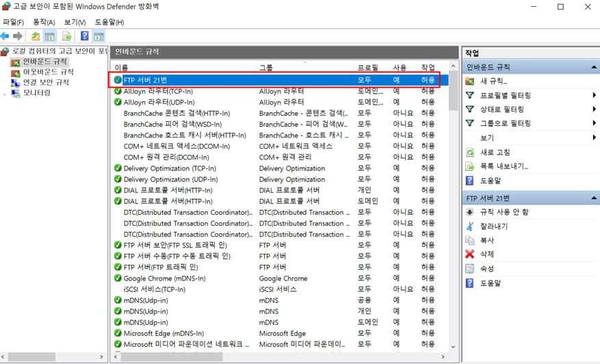
Task: Open the 프로필별 필터링 submenu arrow
Action: click(x=594, y=95)
